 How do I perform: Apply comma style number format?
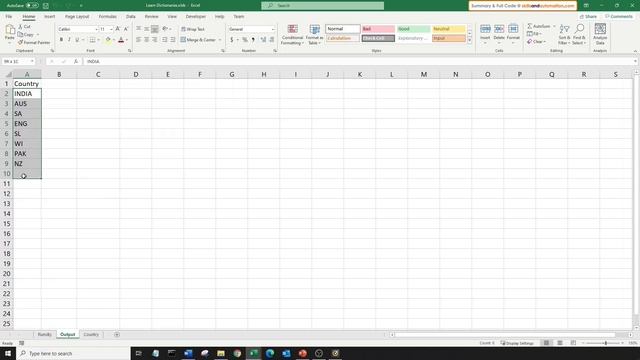pos(253,40)
